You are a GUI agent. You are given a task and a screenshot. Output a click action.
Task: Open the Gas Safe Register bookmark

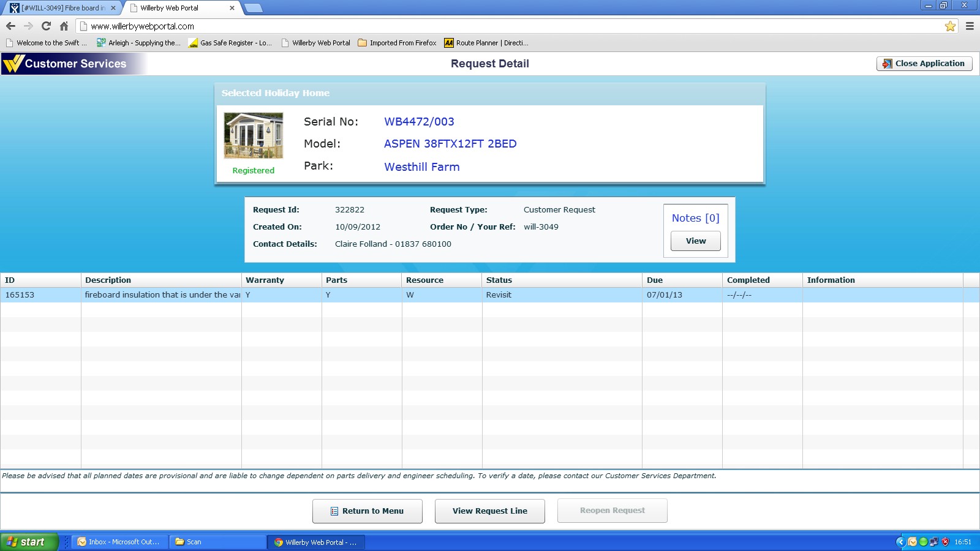(230, 43)
